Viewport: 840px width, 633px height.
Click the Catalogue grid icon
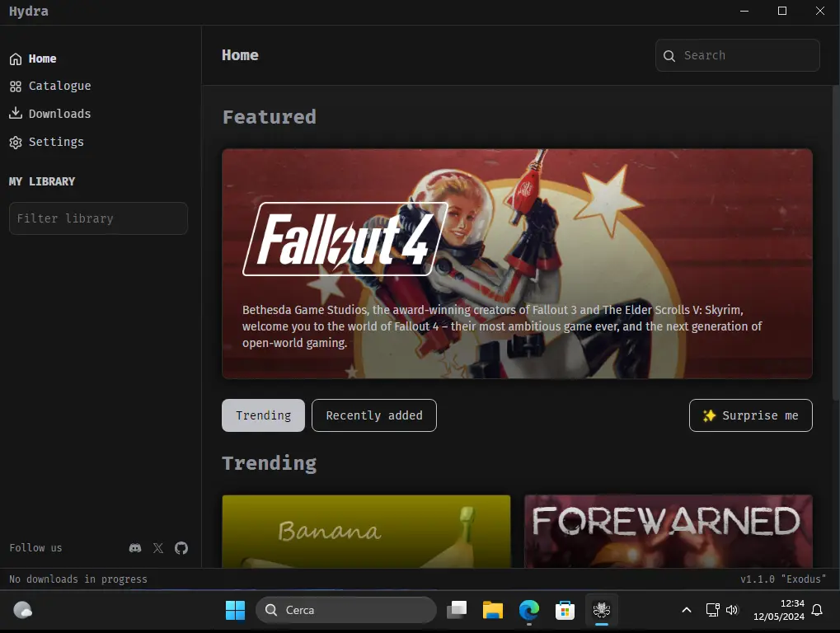click(x=16, y=87)
